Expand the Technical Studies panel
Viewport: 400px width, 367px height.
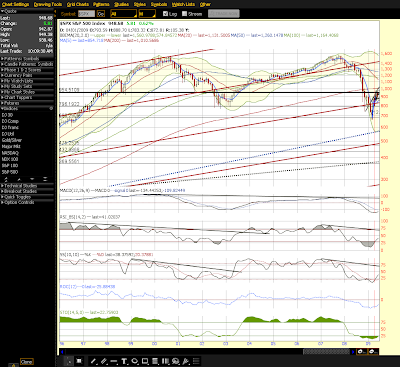click(27, 186)
